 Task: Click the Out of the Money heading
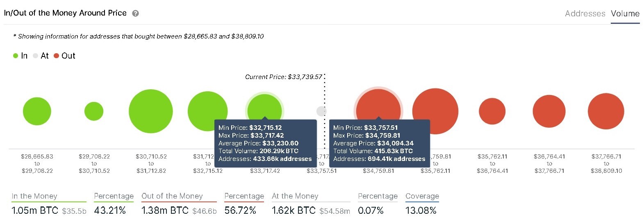click(x=172, y=196)
